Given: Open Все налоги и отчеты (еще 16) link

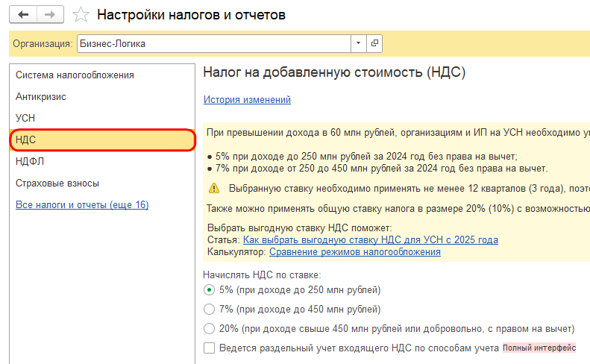Looking at the screenshot, I should click(82, 204).
